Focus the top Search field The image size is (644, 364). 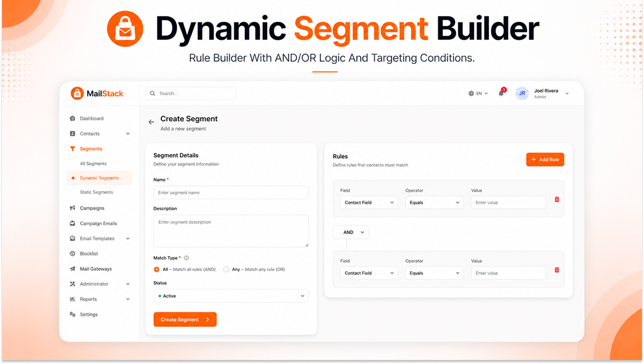click(x=190, y=93)
